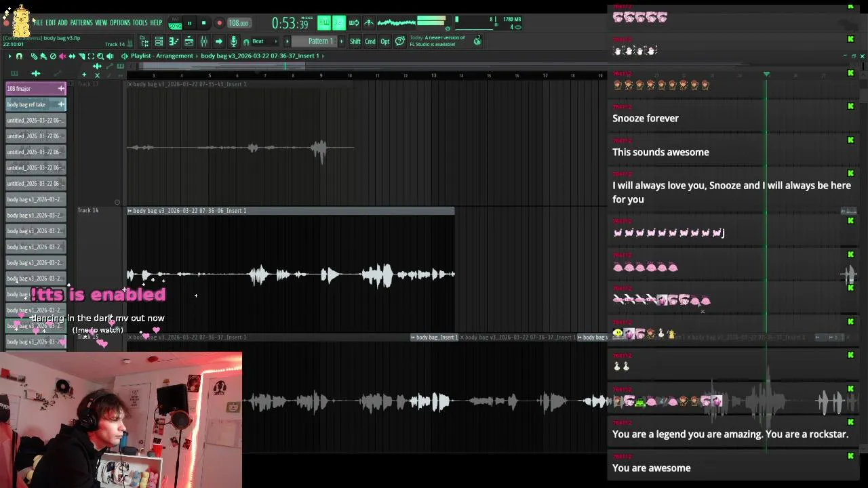The image size is (868, 488).
Task: Open the newer version available notice
Action: pyautogui.click(x=437, y=41)
